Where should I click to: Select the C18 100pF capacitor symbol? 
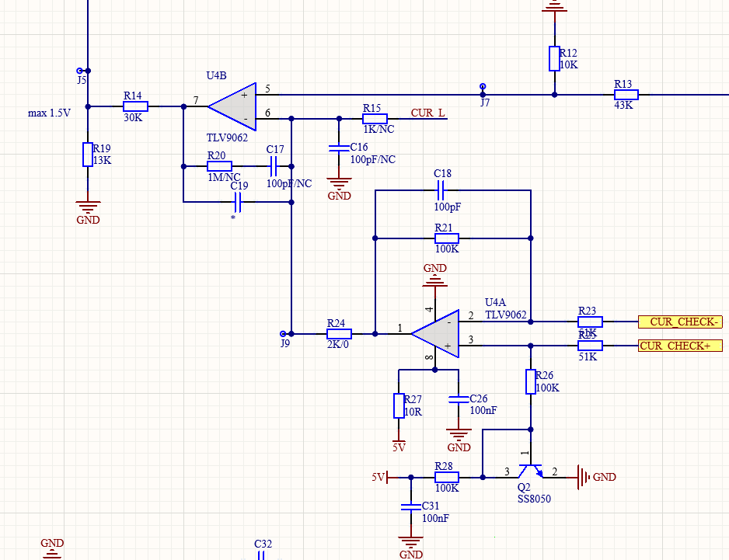[x=441, y=190]
